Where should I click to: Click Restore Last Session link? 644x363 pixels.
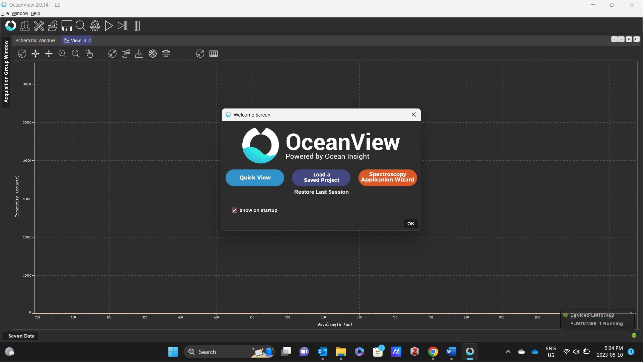pos(322,192)
